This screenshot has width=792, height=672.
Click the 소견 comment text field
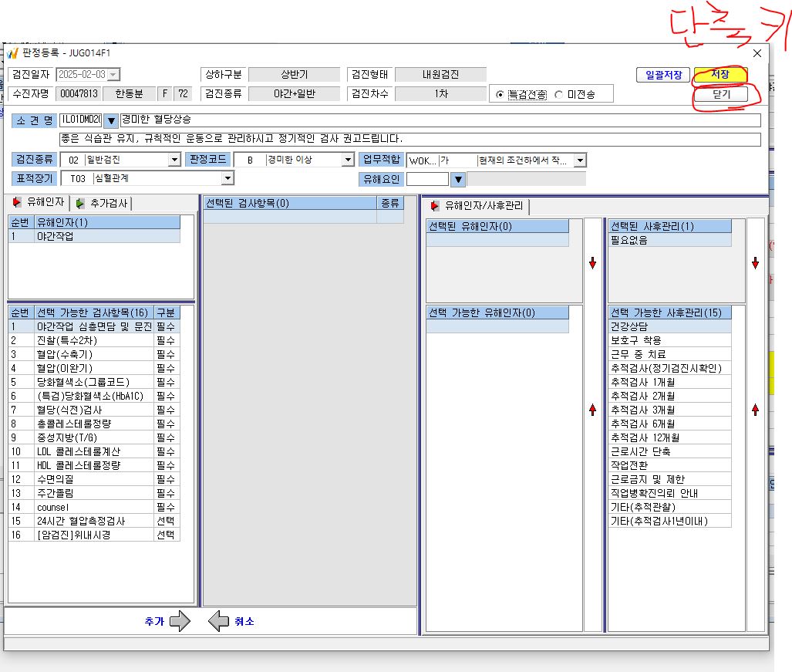tap(409, 139)
